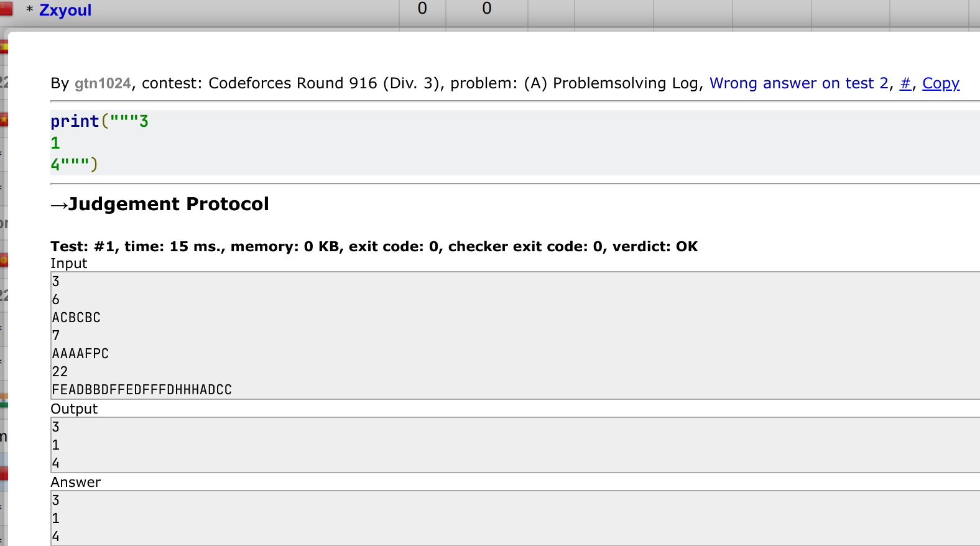Click the China flag beside Zxyoul
980x546 pixels.
click(x=6, y=9)
